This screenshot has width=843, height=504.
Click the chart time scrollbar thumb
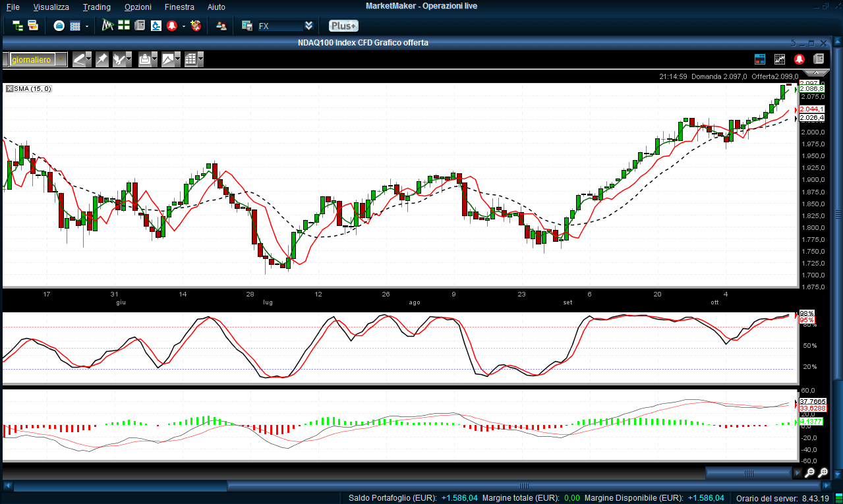(749, 473)
